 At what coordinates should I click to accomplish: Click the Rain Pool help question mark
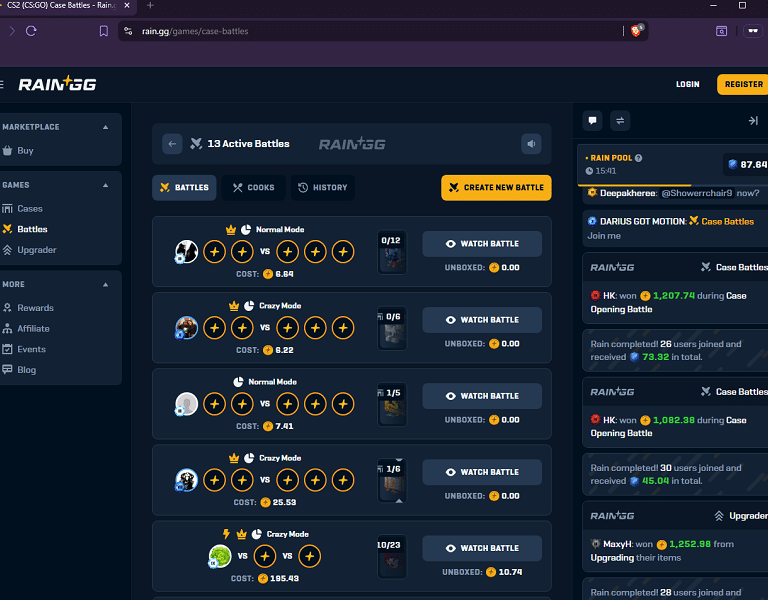coord(638,158)
